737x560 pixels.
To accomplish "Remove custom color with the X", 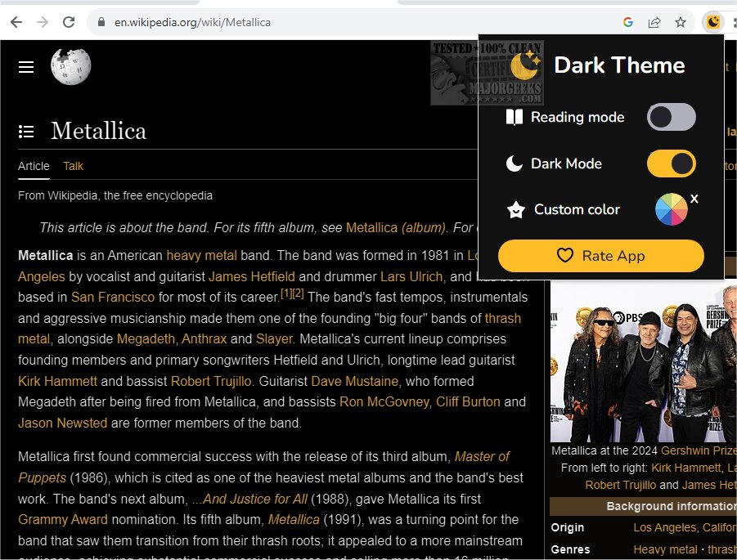I will pos(694,199).
